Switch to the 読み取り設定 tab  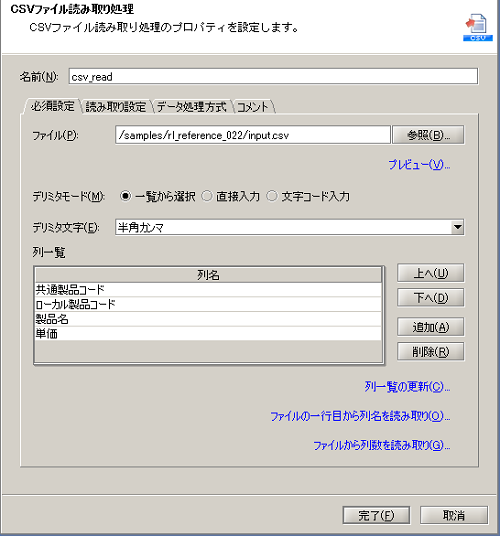(116, 107)
